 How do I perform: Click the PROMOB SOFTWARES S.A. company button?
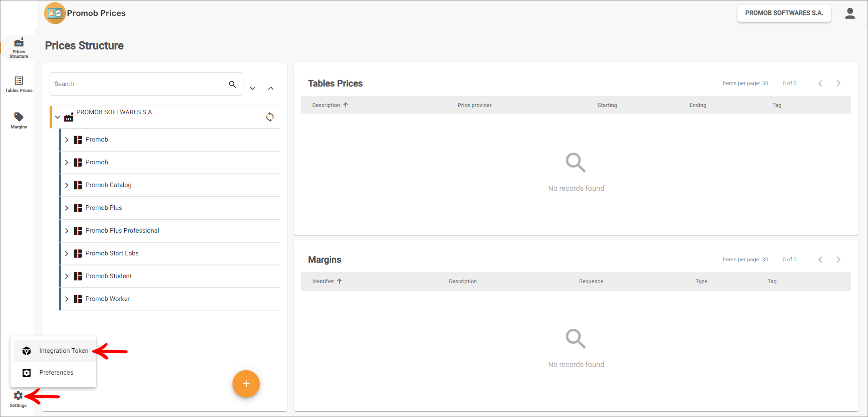click(784, 13)
